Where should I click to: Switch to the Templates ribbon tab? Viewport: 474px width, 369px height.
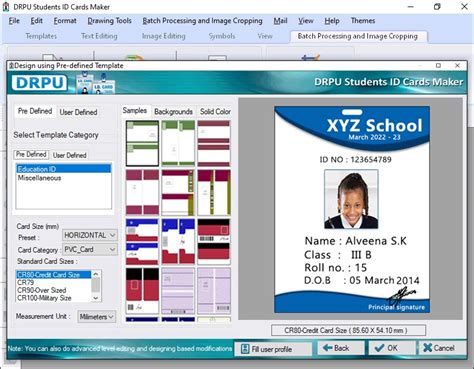[x=41, y=36]
